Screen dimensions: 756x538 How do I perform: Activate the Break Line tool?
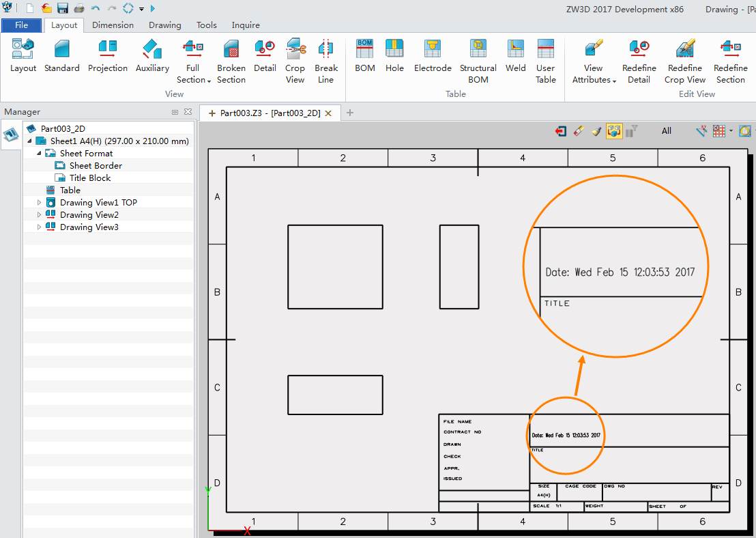click(326, 49)
